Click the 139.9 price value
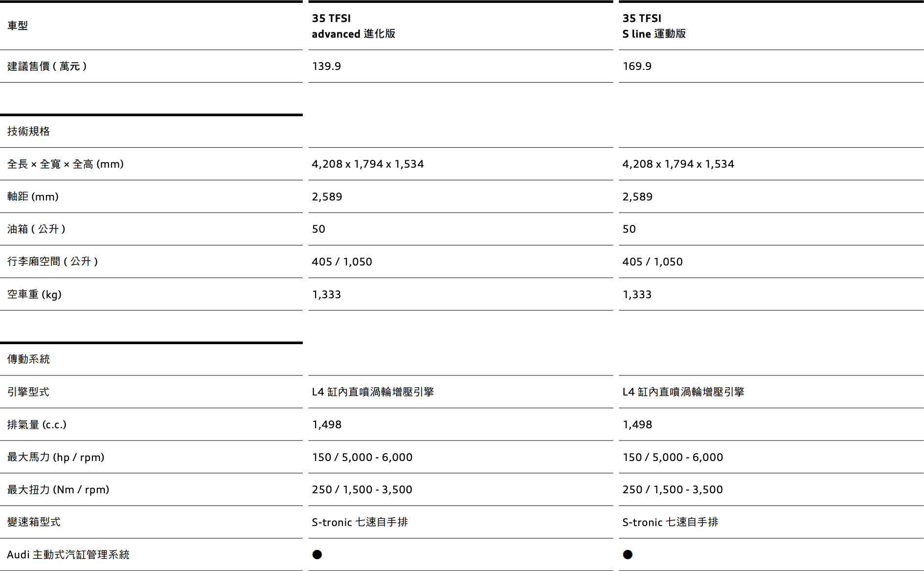 [326, 66]
